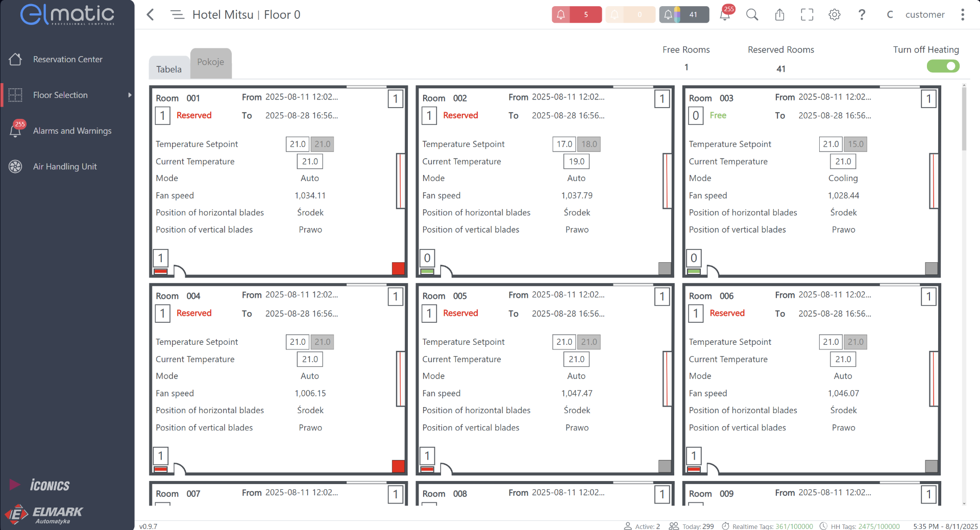Go back using the left chevron
The image size is (980, 530).
[x=150, y=15]
